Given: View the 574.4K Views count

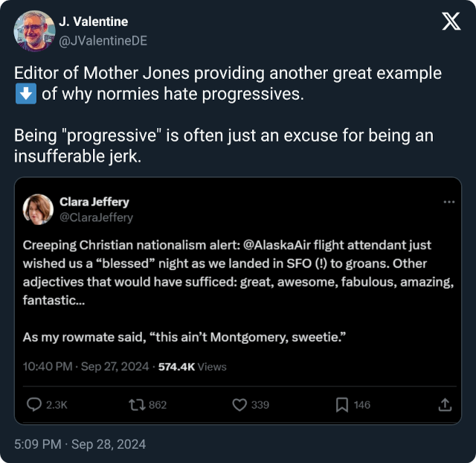Looking at the screenshot, I should click(192, 366).
